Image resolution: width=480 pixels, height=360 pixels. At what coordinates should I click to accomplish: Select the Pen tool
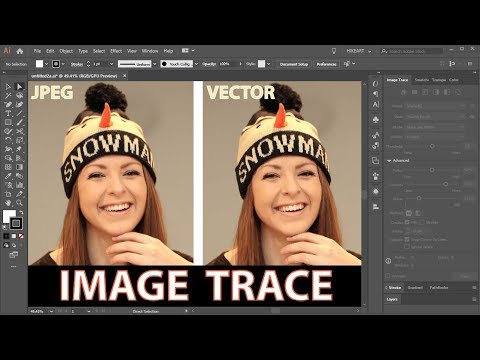(8, 105)
